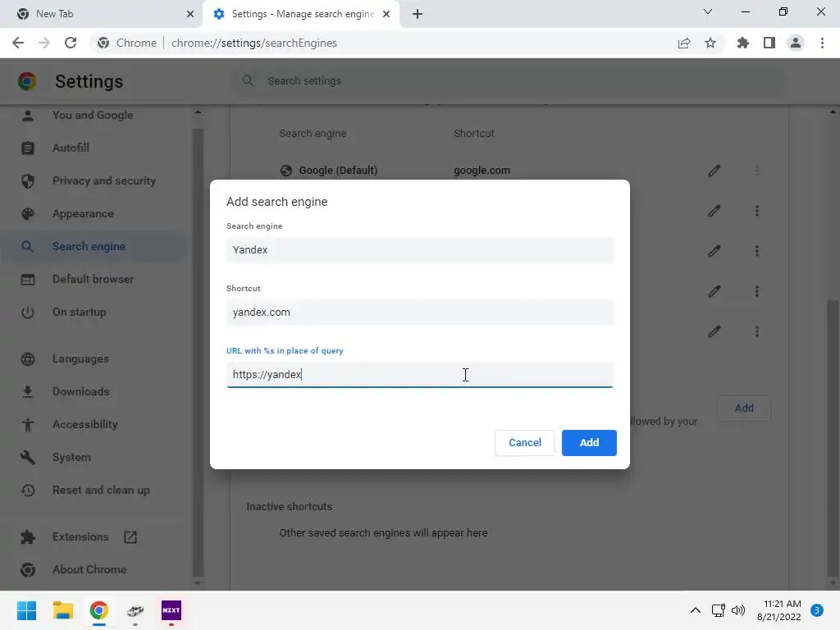The height and width of the screenshot is (630, 840).
Task: Open the profile avatar menu
Action: point(796,43)
